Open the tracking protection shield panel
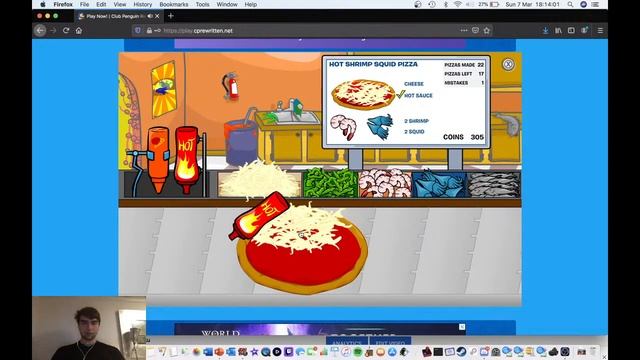The height and width of the screenshot is (360, 640). (x=138, y=31)
